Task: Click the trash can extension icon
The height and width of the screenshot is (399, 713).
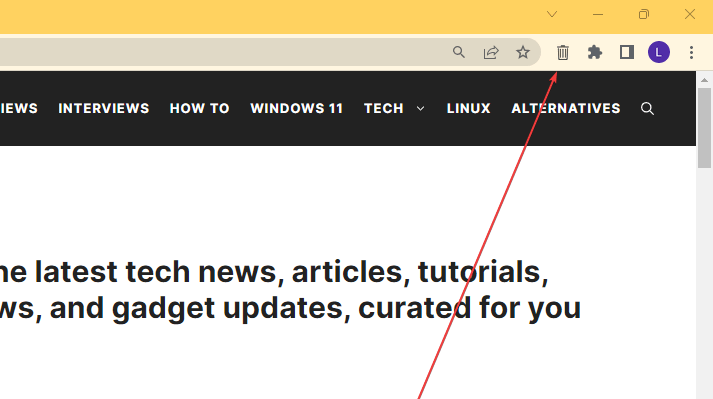Action: point(562,52)
